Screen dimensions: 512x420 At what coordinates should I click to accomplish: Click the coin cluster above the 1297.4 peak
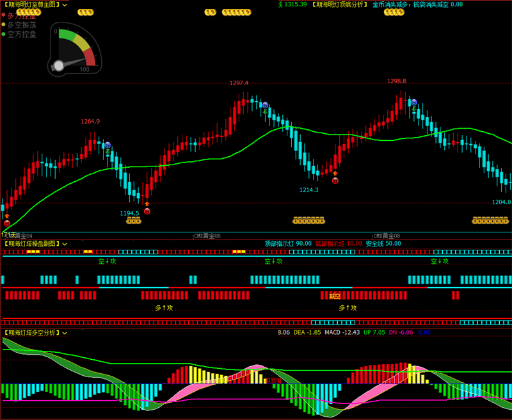pos(236,12)
